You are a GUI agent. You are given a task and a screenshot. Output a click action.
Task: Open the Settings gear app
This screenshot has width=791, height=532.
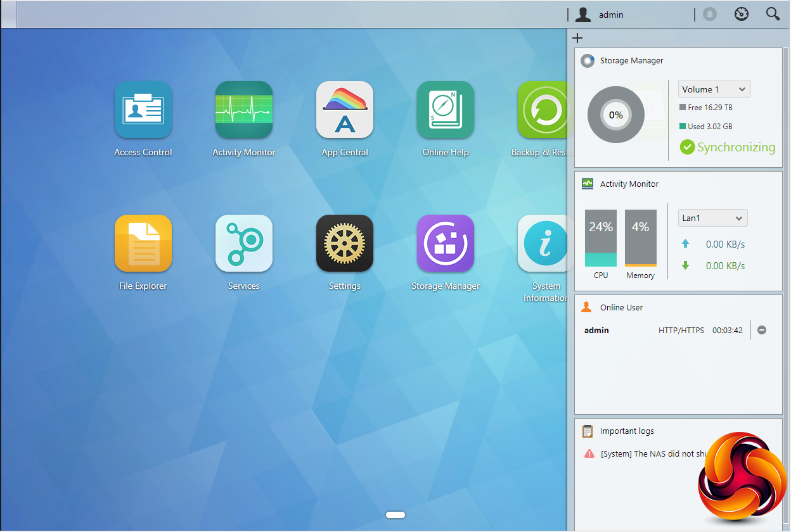(x=345, y=243)
